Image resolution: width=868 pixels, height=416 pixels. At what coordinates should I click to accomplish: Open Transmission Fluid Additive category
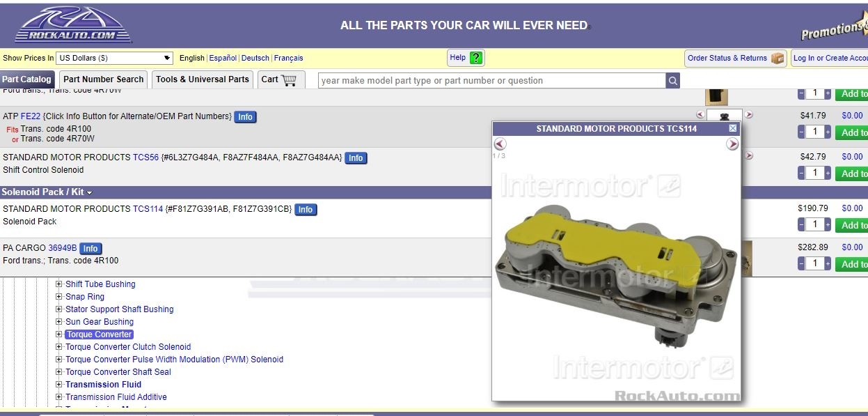pos(116,397)
